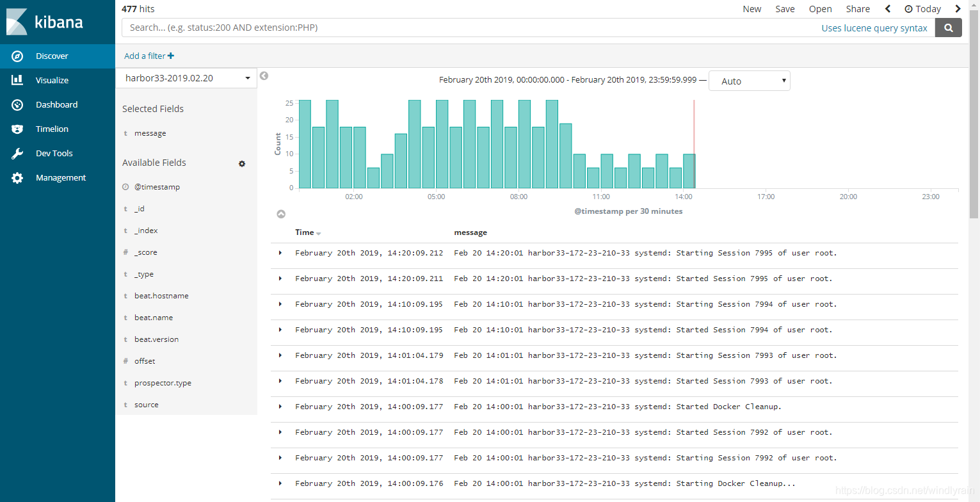Image resolution: width=980 pixels, height=502 pixels.
Task: Open Discover compass icon in sidebar
Action: point(17,56)
